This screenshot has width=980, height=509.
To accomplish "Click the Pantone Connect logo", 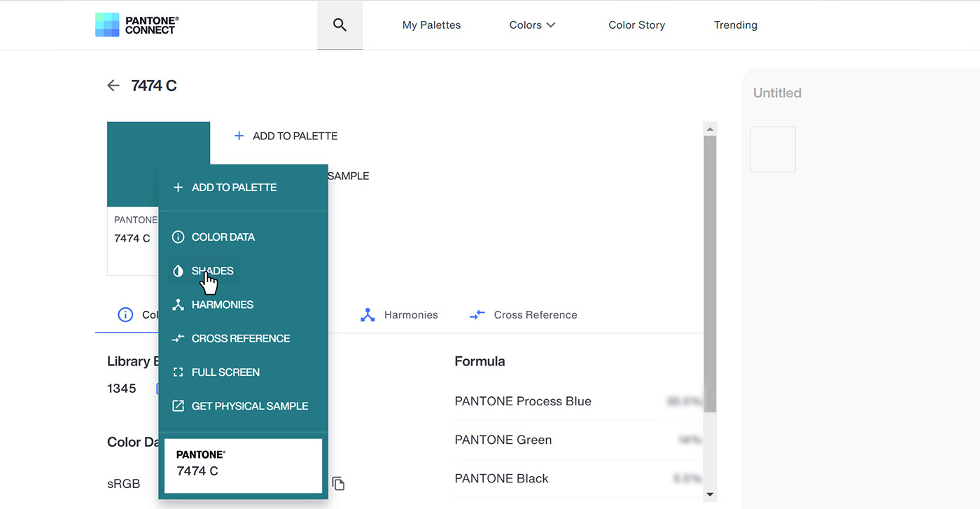I will [137, 25].
